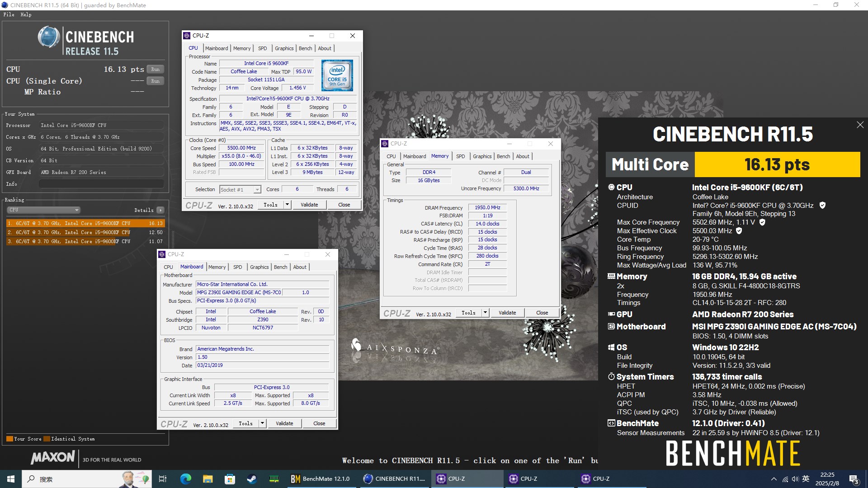Select ranking row 3 with score 11.07
The image size is (868, 488).
coord(85,241)
